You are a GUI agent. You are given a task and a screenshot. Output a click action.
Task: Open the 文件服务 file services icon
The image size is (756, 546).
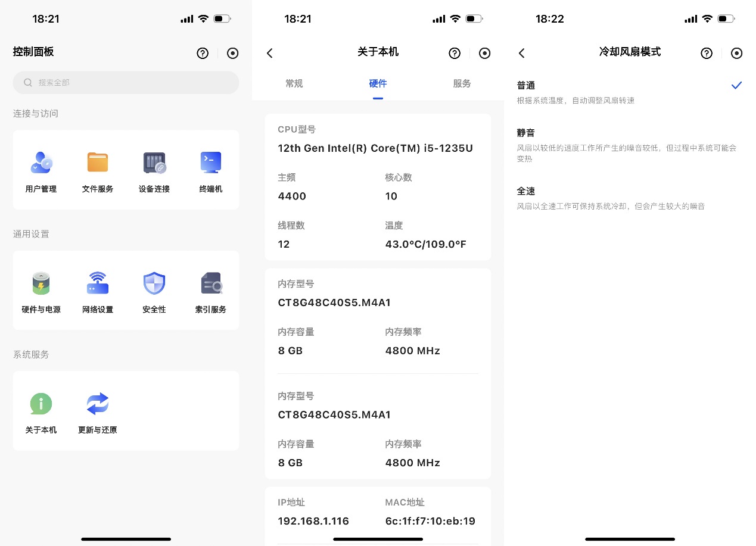tap(98, 163)
